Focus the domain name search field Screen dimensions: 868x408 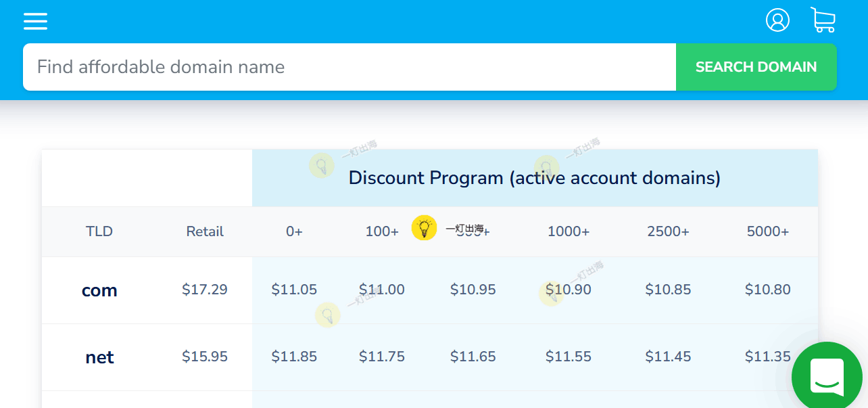click(x=349, y=67)
